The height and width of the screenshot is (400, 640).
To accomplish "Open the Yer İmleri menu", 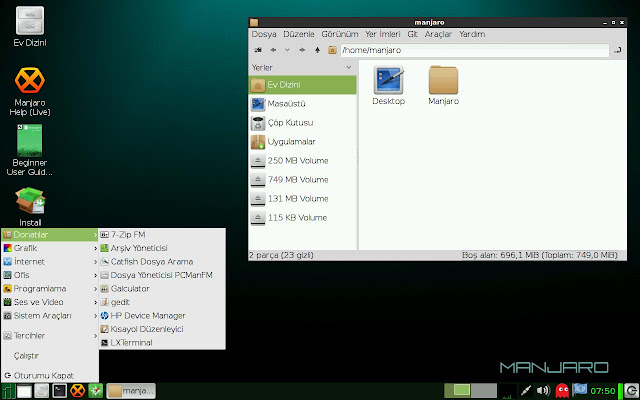I will pyautogui.click(x=382, y=34).
